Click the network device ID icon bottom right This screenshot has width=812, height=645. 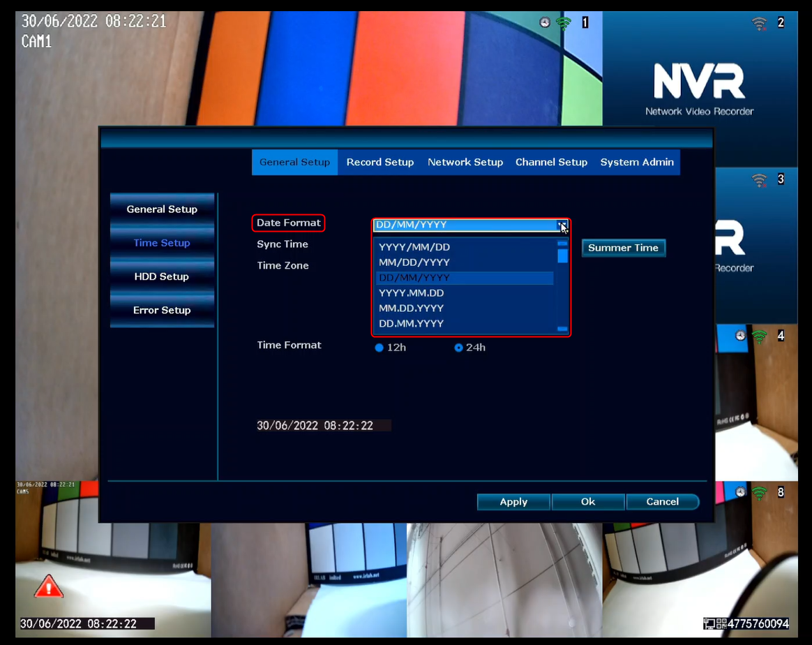(x=715, y=623)
